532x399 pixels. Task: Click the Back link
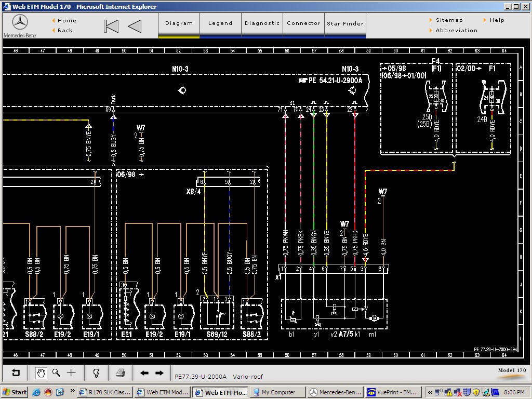[62, 30]
